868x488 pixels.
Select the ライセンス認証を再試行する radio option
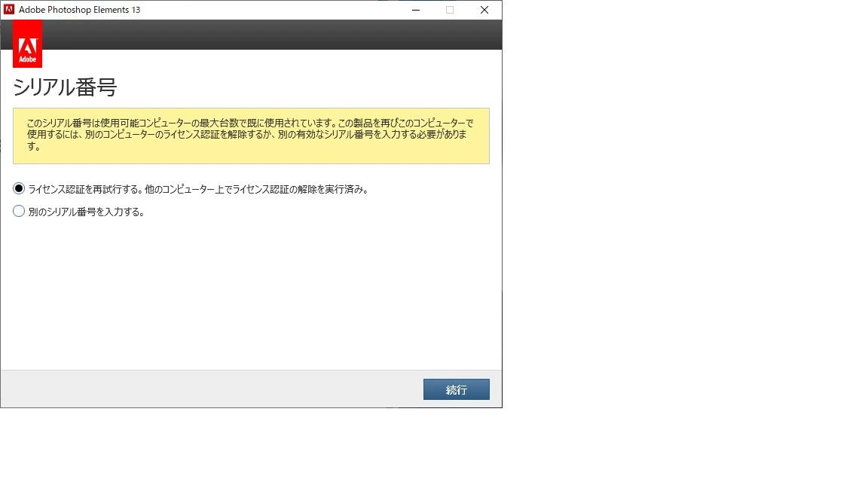coord(19,189)
